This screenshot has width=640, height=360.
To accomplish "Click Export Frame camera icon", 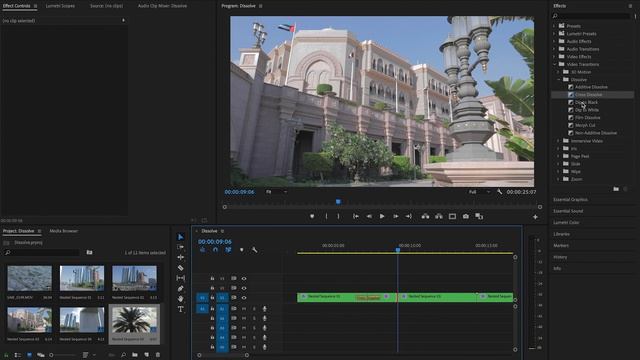I will coord(466,216).
